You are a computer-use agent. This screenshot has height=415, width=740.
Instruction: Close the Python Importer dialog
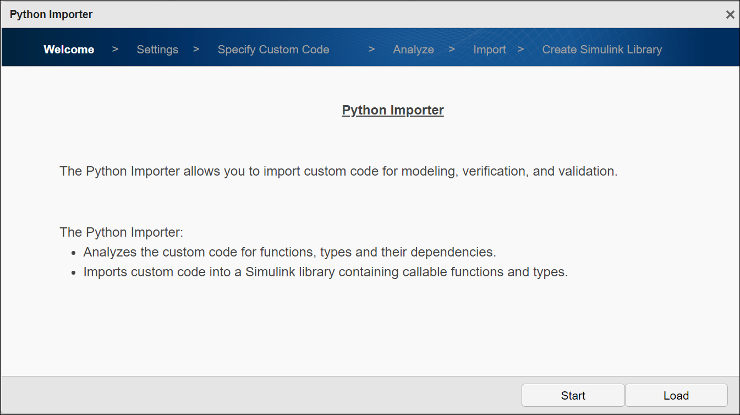pos(729,14)
